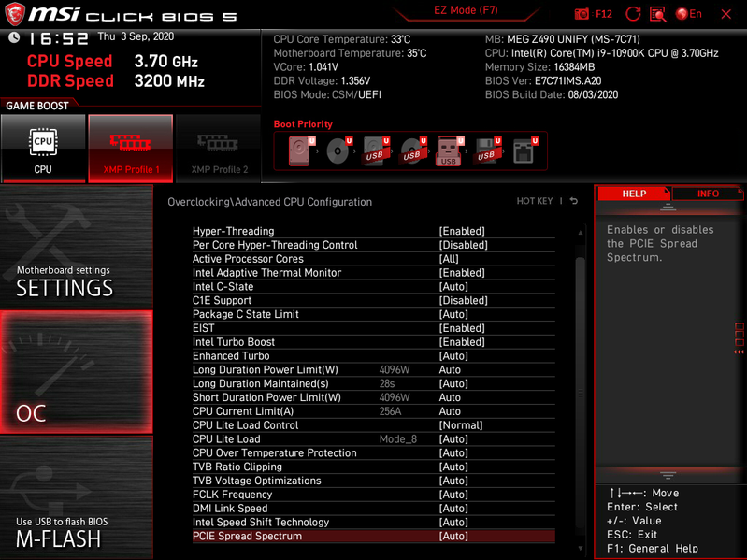Switch to EZ Mode (F7)

tap(466, 10)
